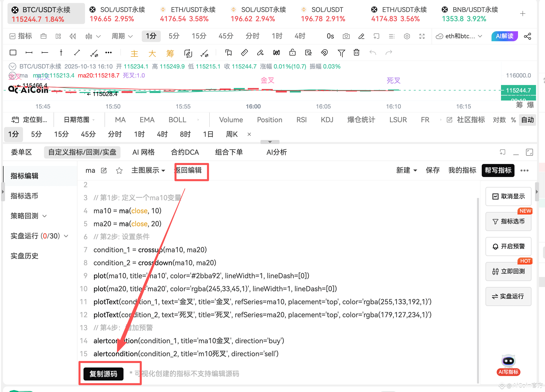Select the BTC/USDT永续 ticker tab
The image size is (545, 392).
point(46,14)
